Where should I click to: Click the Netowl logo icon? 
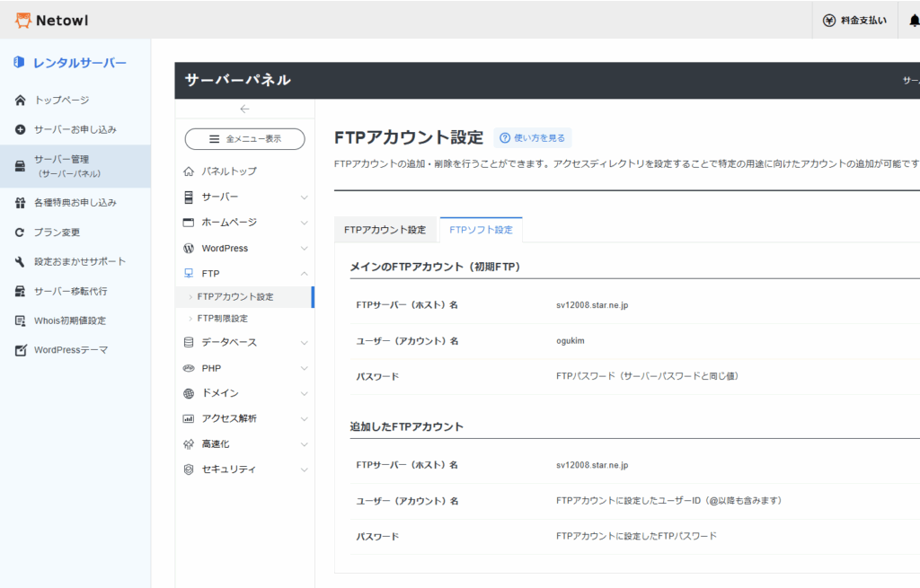click(x=23, y=20)
